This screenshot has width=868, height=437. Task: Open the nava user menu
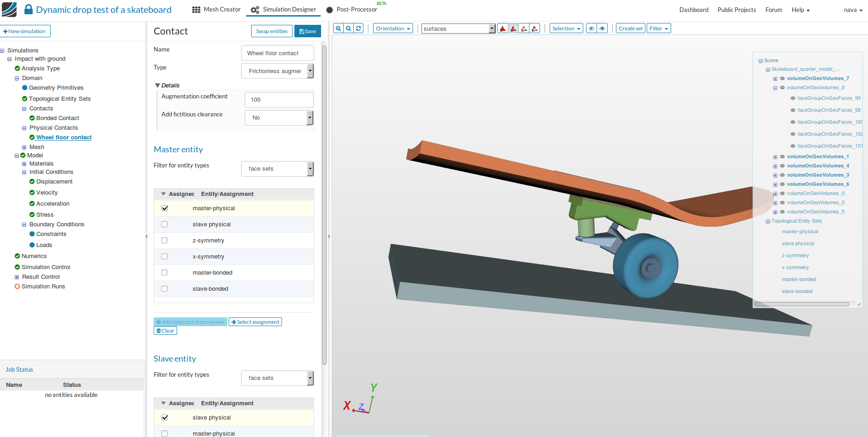(853, 10)
